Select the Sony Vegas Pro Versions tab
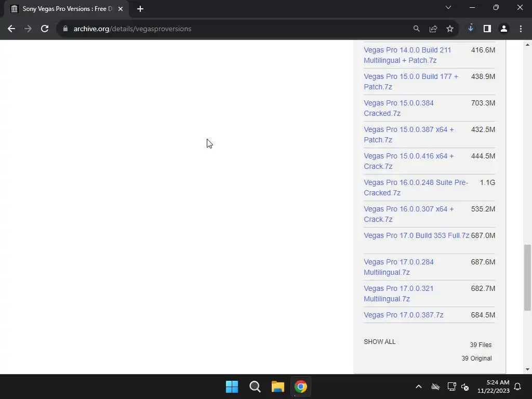 [x=67, y=9]
